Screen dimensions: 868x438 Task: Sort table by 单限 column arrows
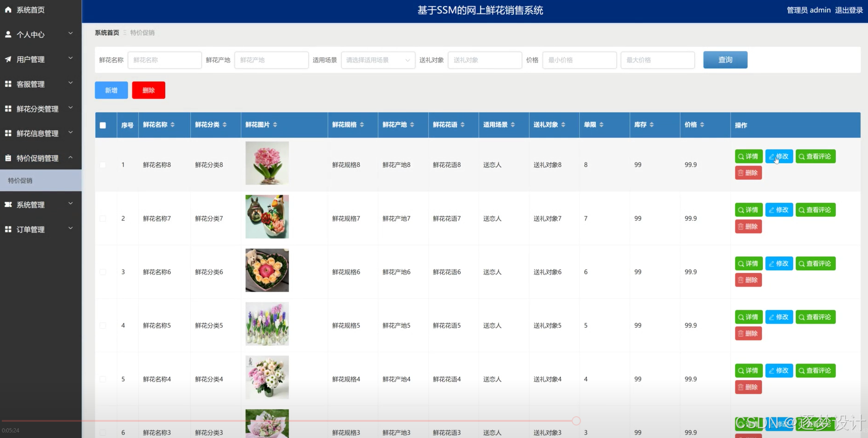[x=601, y=125]
